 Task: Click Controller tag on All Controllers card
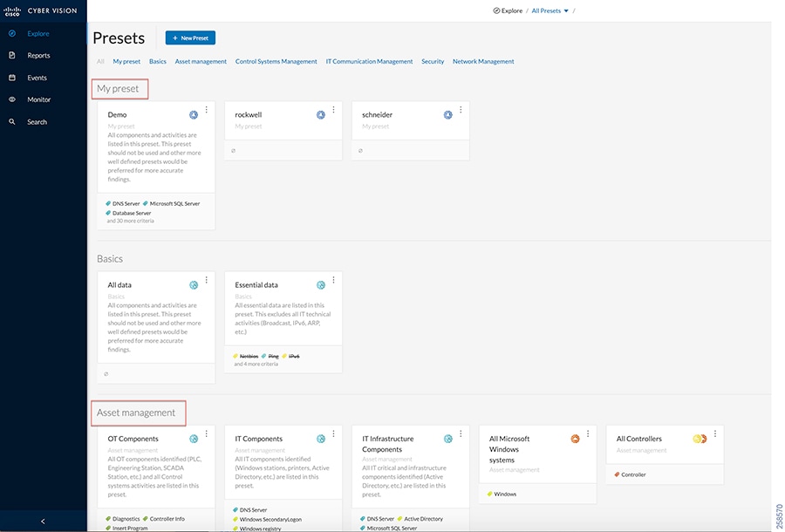click(x=631, y=474)
